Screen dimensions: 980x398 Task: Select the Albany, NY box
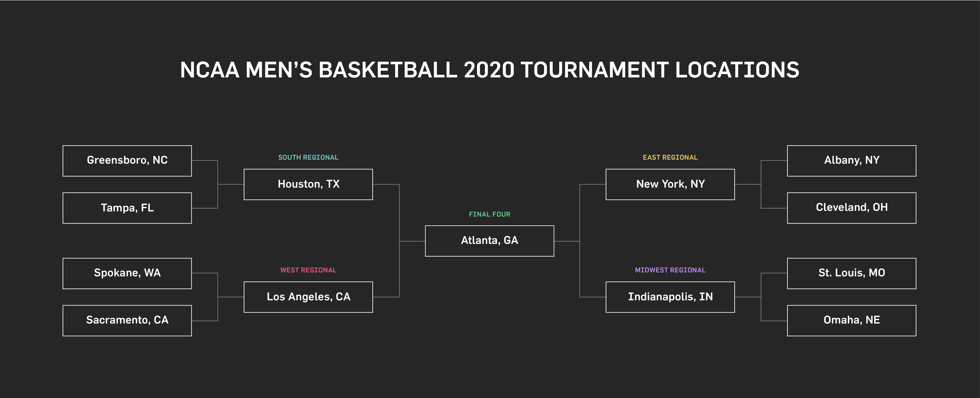pos(852,161)
